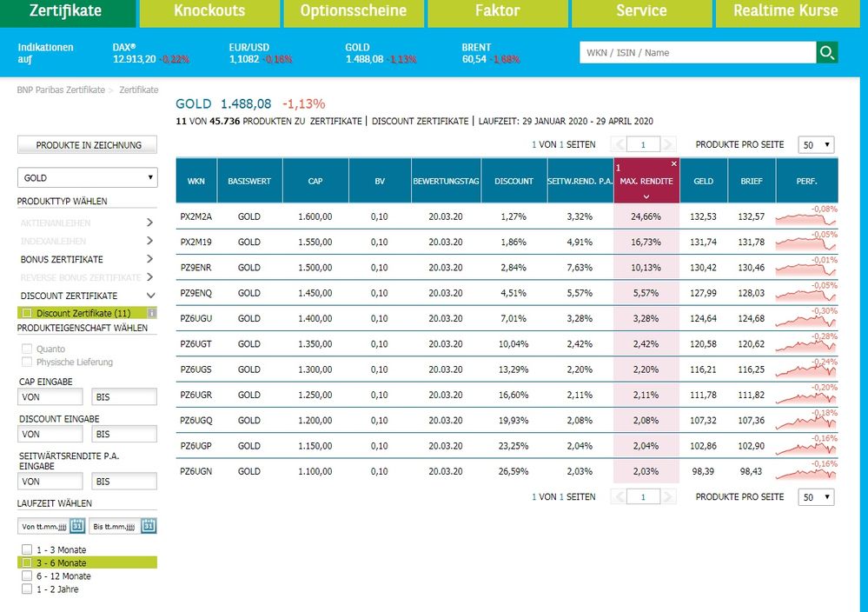
Task: Click the WKN / ISIN / Name search field
Action: point(698,53)
